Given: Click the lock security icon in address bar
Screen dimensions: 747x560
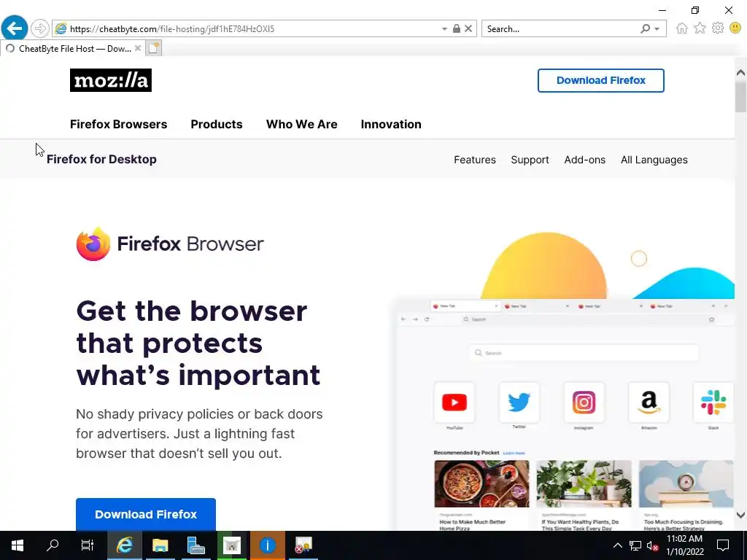Looking at the screenshot, I should click(457, 28).
